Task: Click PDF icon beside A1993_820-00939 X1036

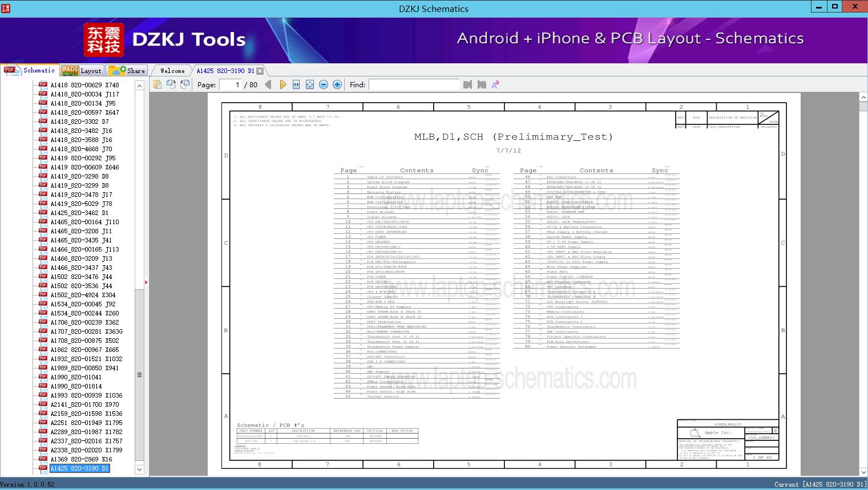Action: click(x=43, y=395)
